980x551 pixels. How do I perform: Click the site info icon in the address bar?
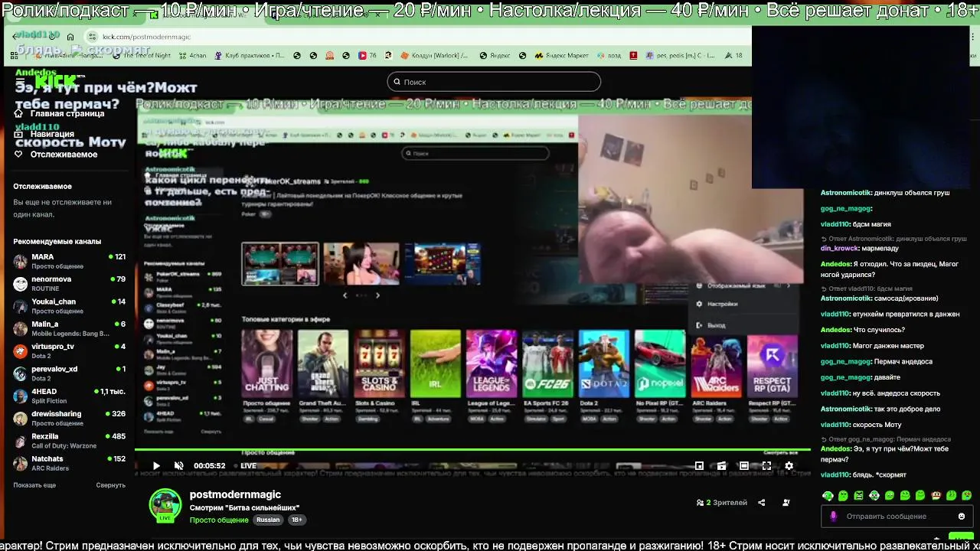[x=93, y=37]
